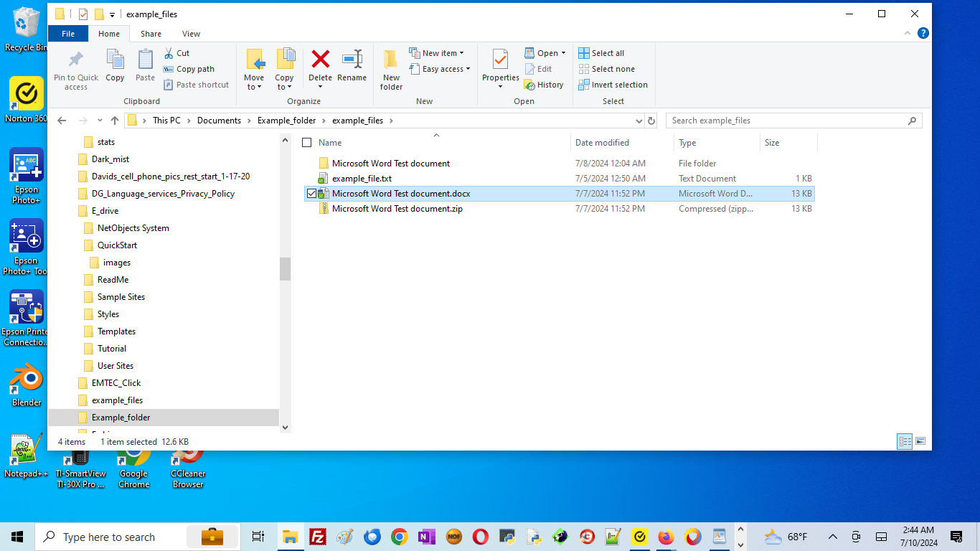The height and width of the screenshot is (551, 980).
Task: Click the New folder icon
Action: [x=391, y=60]
